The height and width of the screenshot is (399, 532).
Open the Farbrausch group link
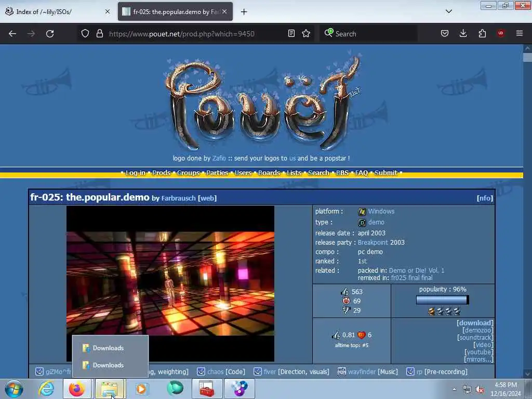click(179, 198)
